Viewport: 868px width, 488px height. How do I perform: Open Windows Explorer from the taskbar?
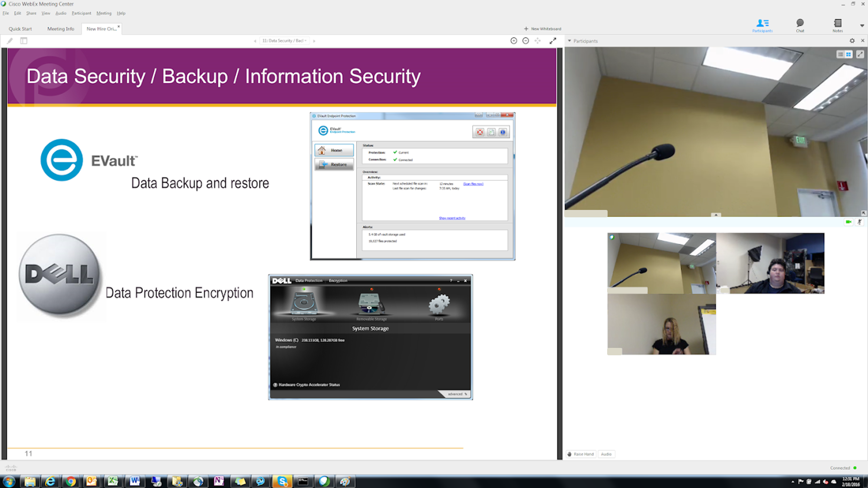pos(30,481)
